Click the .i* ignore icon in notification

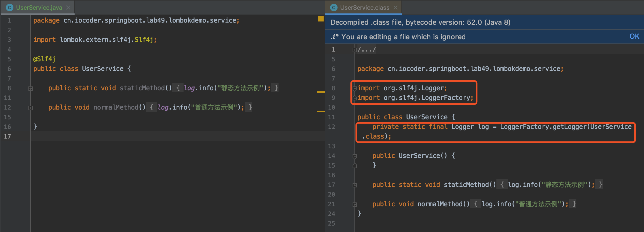[x=335, y=37]
